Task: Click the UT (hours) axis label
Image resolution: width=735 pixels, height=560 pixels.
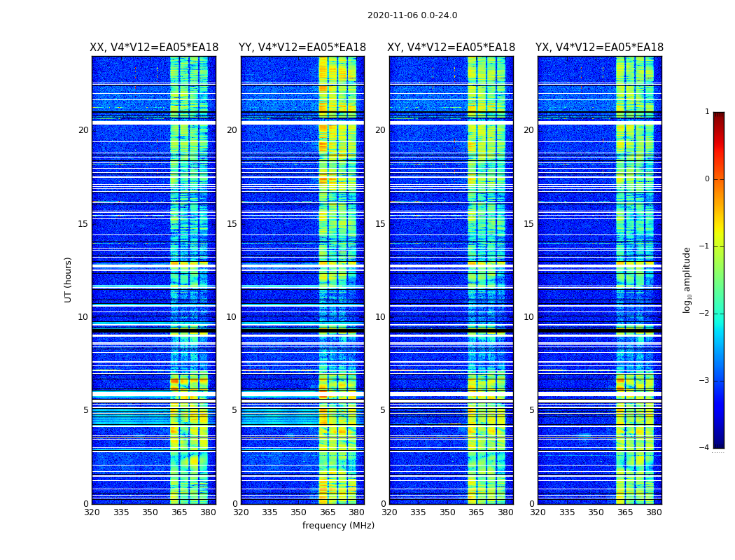Action: 68,280
